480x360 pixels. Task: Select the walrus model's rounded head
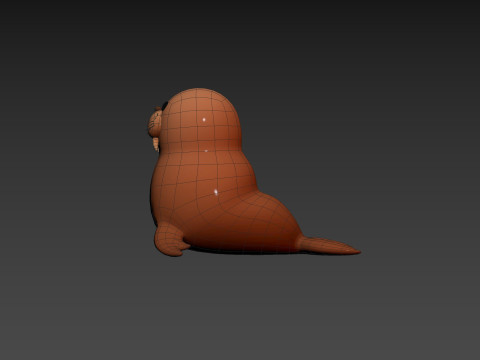(x=200, y=120)
